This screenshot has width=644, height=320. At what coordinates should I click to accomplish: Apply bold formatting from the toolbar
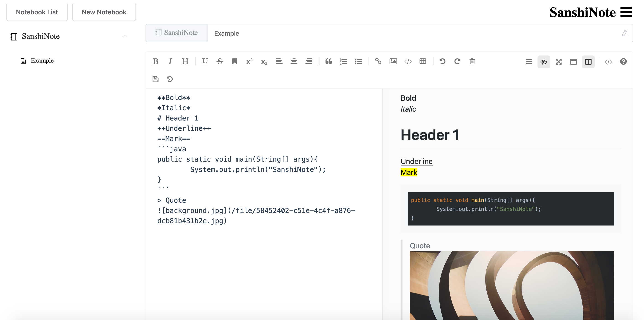click(156, 61)
